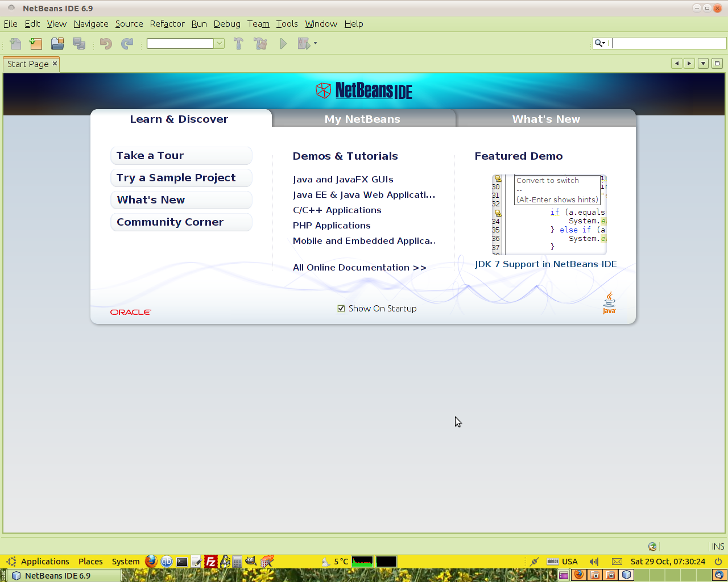Image resolution: width=728 pixels, height=582 pixels.
Task: Click the Take a Tour button
Action: 181,156
